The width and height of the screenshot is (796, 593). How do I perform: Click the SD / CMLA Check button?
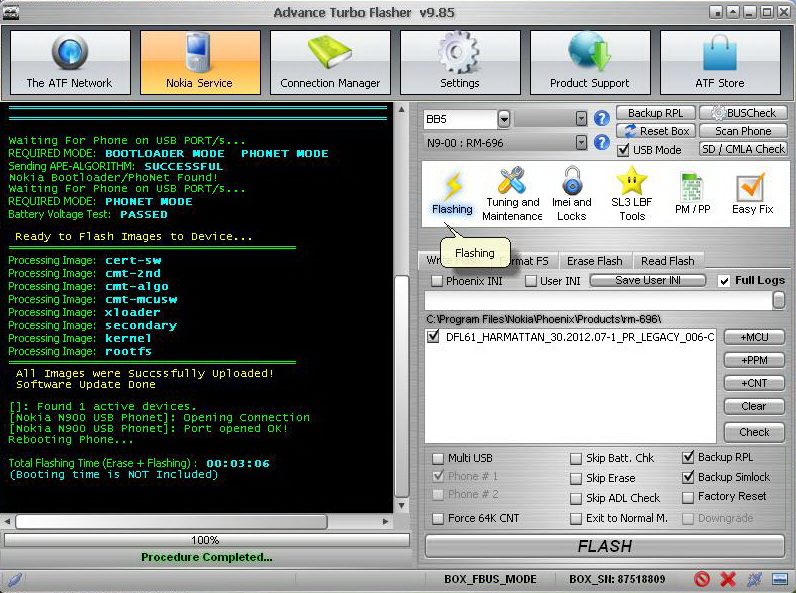pos(743,149)
